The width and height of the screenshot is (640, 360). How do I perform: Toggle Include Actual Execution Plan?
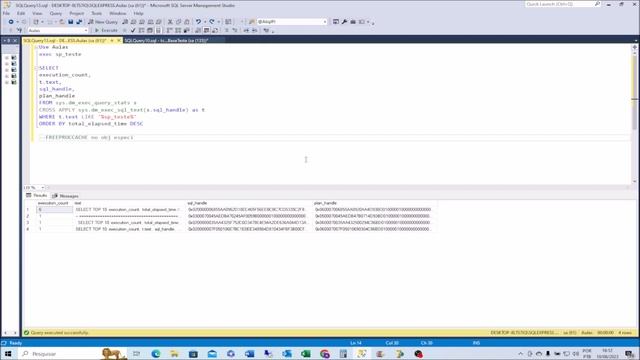170,31
